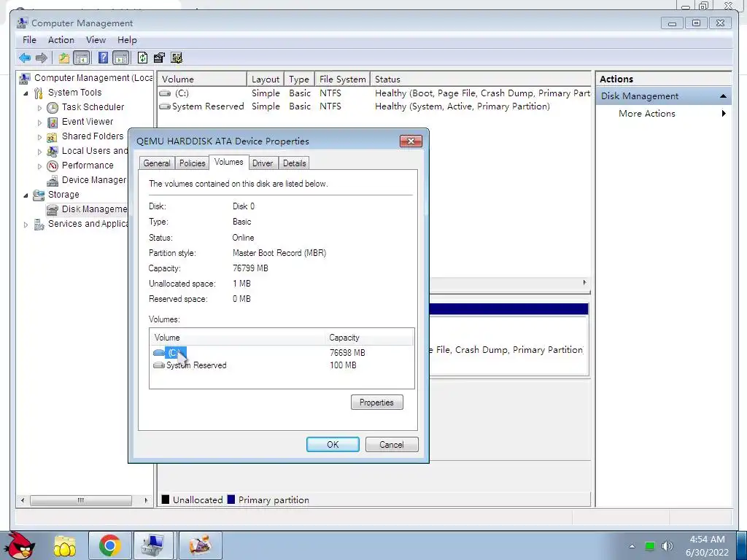Click the left pane horizontal scrollbar thumb
747x560 pixels.
pos(80,500)
